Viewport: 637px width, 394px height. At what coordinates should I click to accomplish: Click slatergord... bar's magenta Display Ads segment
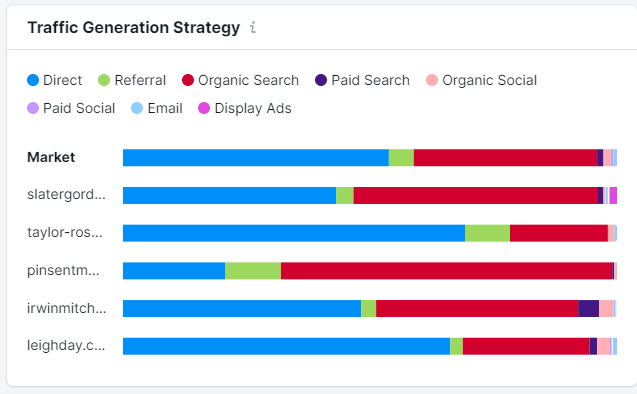613,195
